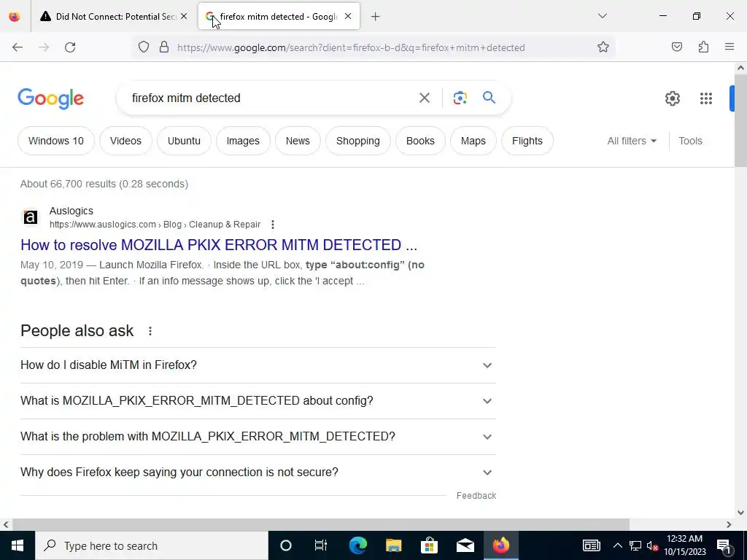Click the auslogics.com breadcrumb URL
The width and height of the screenshot is (747, 560).
[155, 225]
